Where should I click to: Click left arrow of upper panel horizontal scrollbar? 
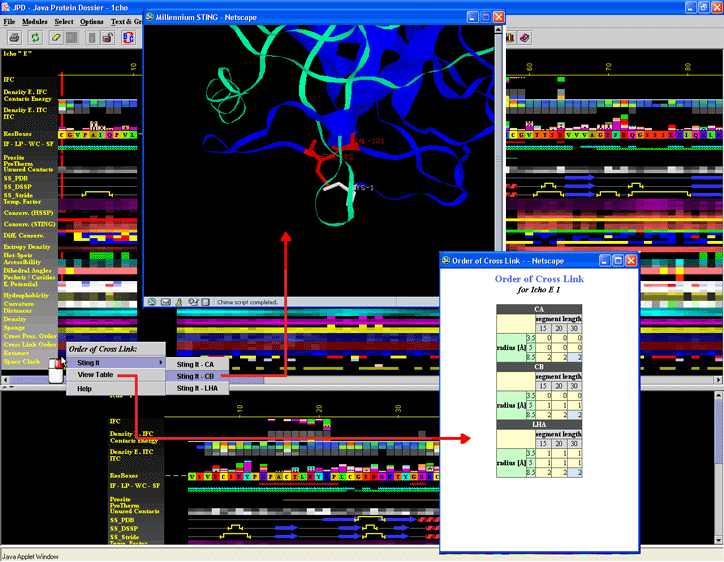5,380
